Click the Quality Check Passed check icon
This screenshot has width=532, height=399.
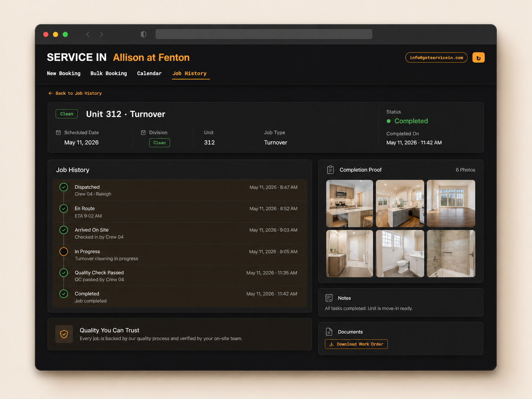(x=64, y=273)
